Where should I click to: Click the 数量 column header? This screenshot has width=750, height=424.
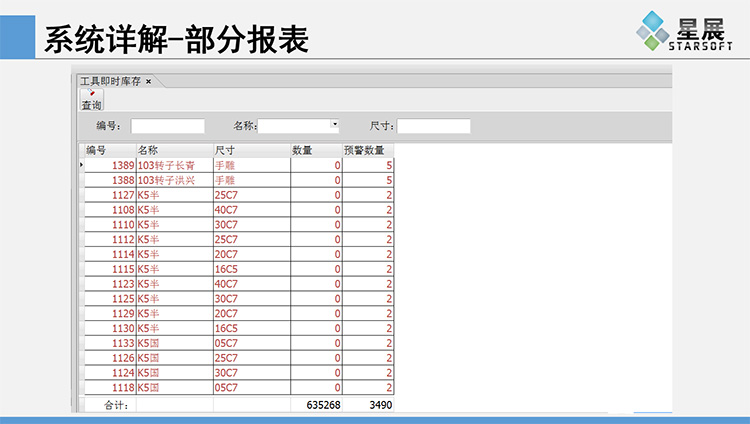[316, 150]
